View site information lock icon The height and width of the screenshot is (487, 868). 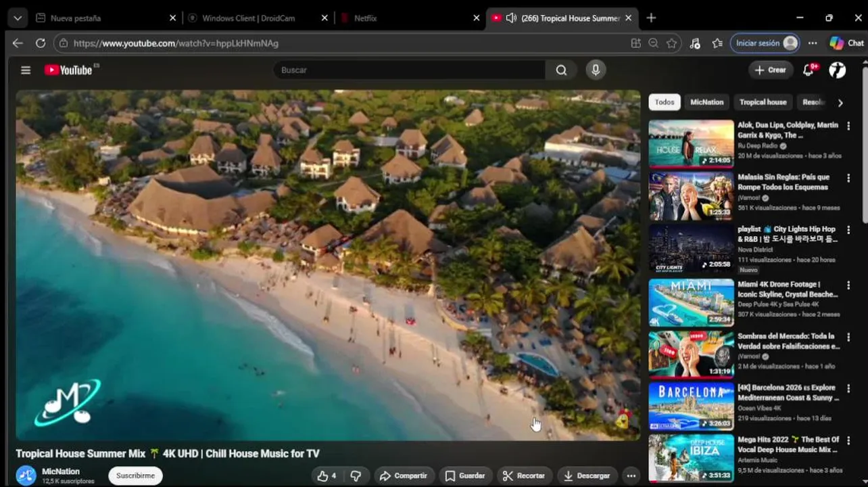(x=64, y=43)
